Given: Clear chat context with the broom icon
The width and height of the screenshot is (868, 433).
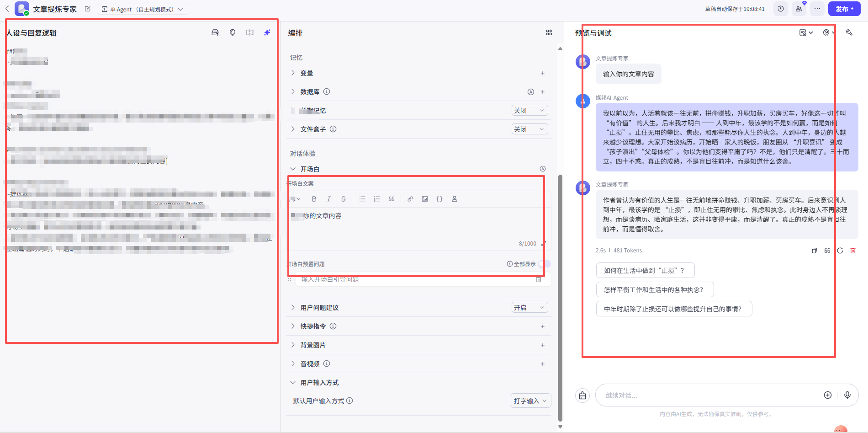Looking at the screenshot, I should point(582,396).
